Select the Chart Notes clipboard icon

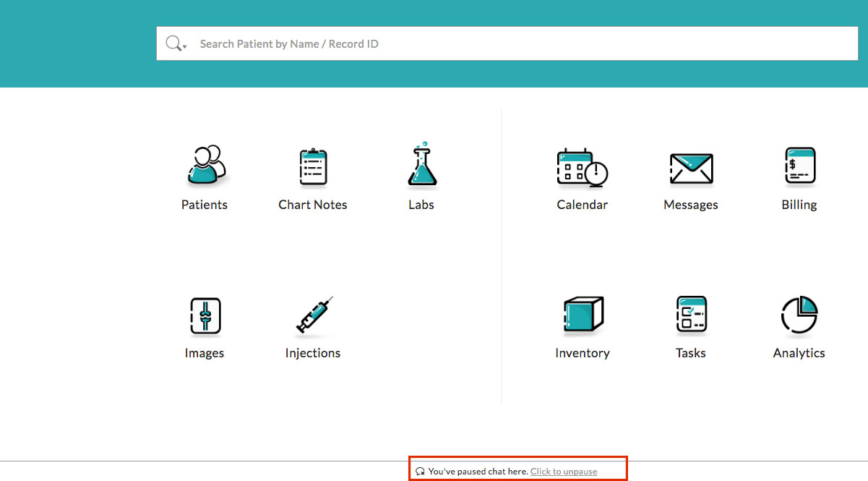click(313, 168)
